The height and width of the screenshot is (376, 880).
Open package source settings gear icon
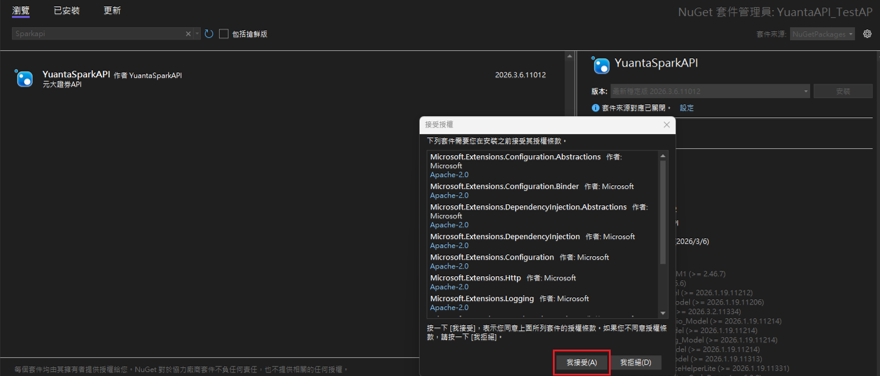tap(867, 34)
